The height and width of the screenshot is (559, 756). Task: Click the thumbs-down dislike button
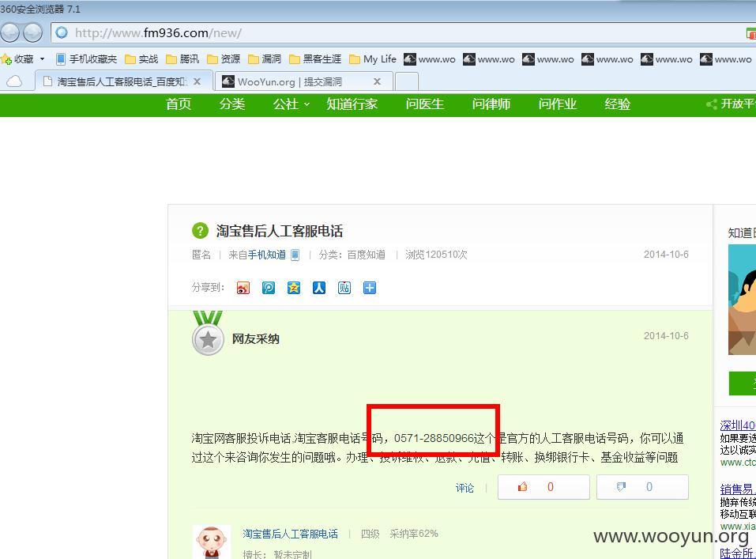coord(642,486)
